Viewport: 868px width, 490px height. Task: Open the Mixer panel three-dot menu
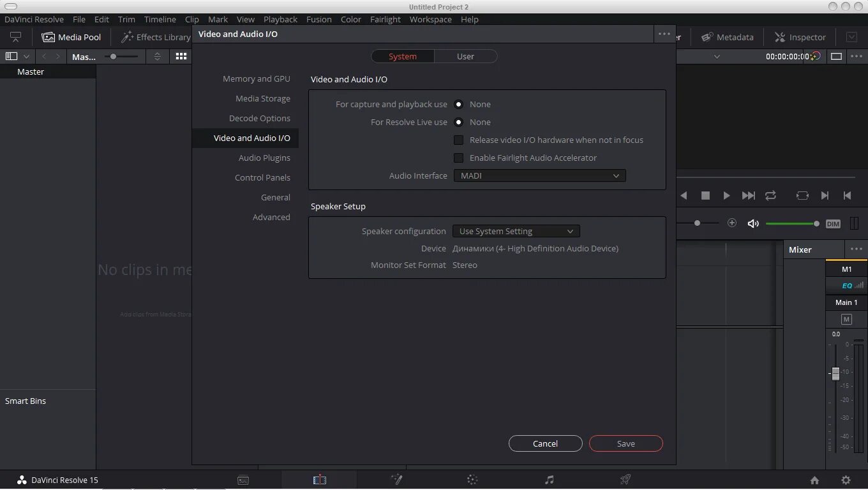856,249
